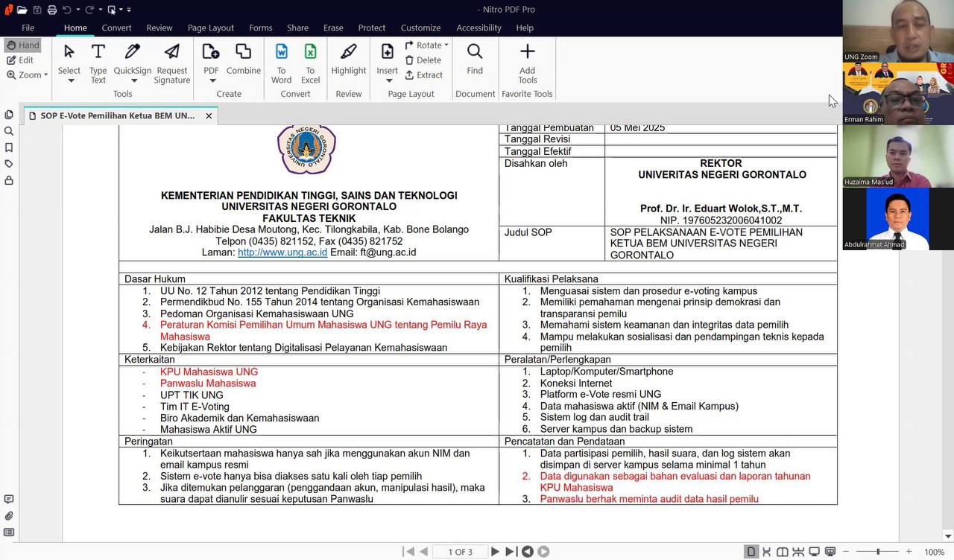Open the Attachments paperclip panel

point(9,516)
